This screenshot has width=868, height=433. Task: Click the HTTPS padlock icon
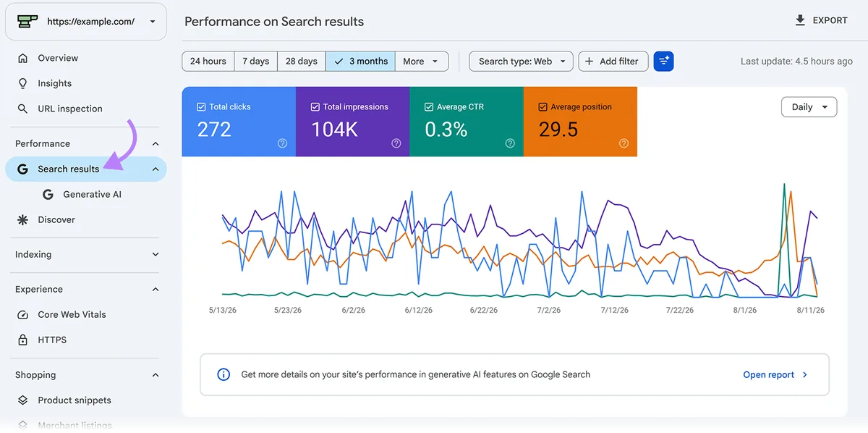pos(22,340)
